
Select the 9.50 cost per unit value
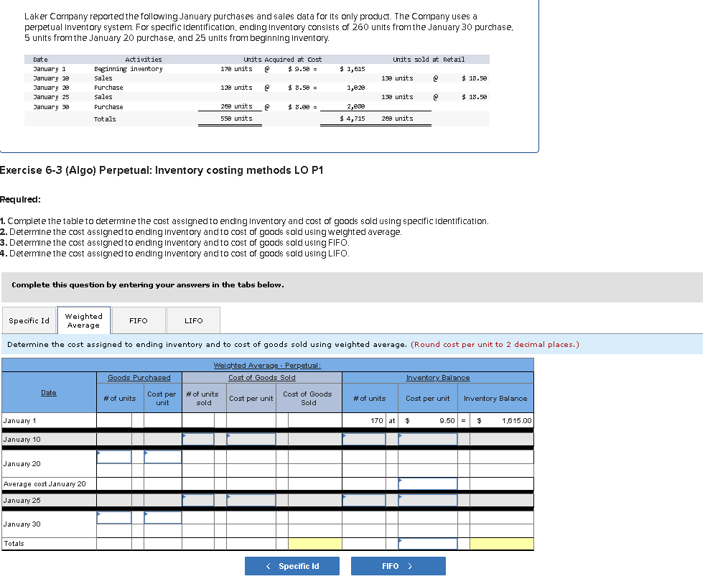447,420
